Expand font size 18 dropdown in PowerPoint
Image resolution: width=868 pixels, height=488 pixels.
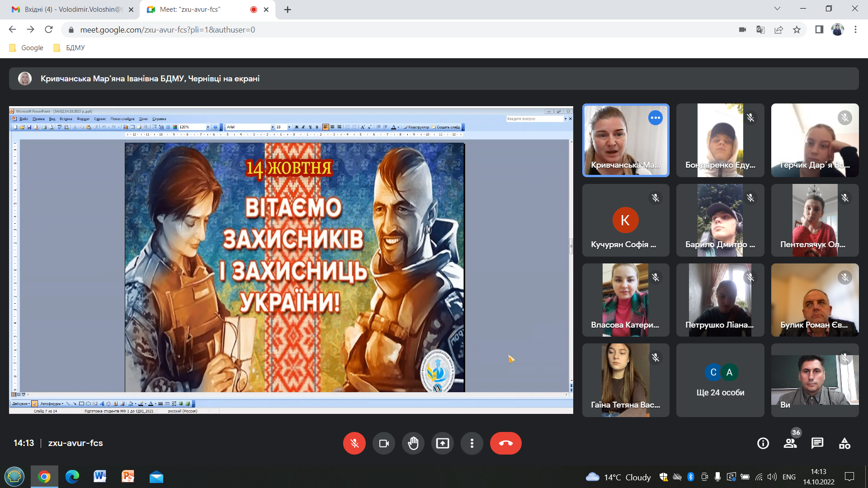point(289,127)
